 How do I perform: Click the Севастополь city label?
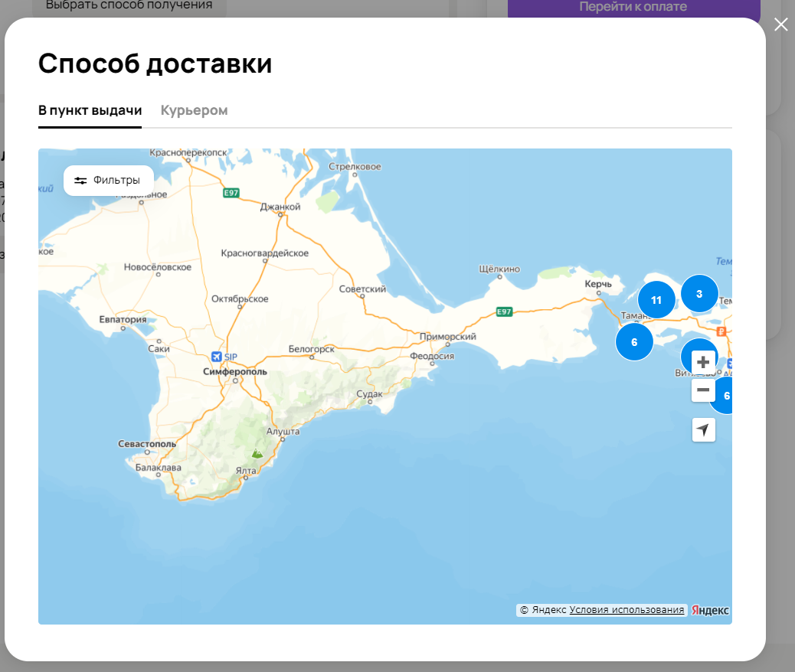147,444
